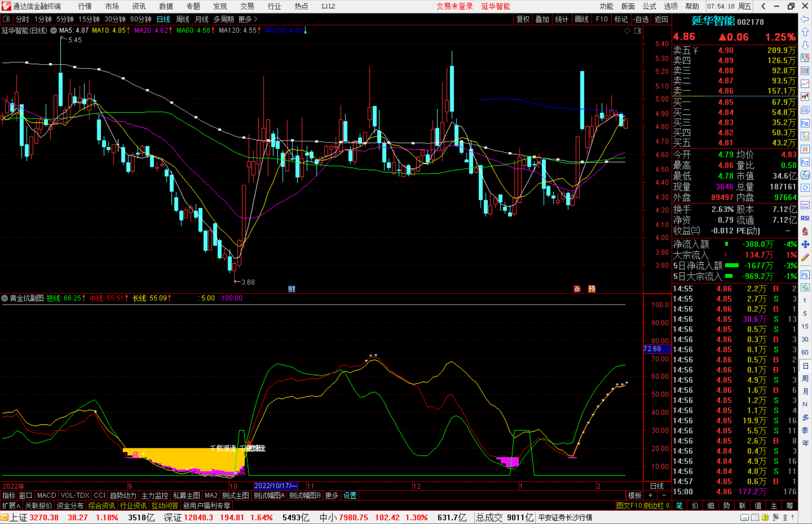Image resolution: width=812 pixels, height=524 pixels.
Task: Click the RSI indicator icon in sidebar
Action: click(805, 218)
